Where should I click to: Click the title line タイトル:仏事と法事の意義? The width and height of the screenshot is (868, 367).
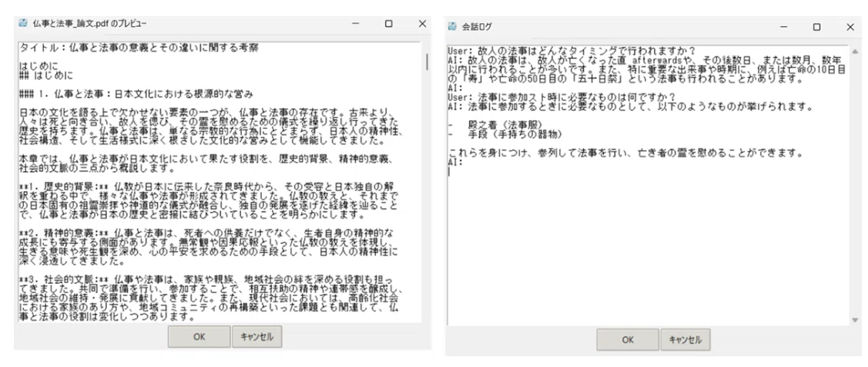tap(139, 48)
